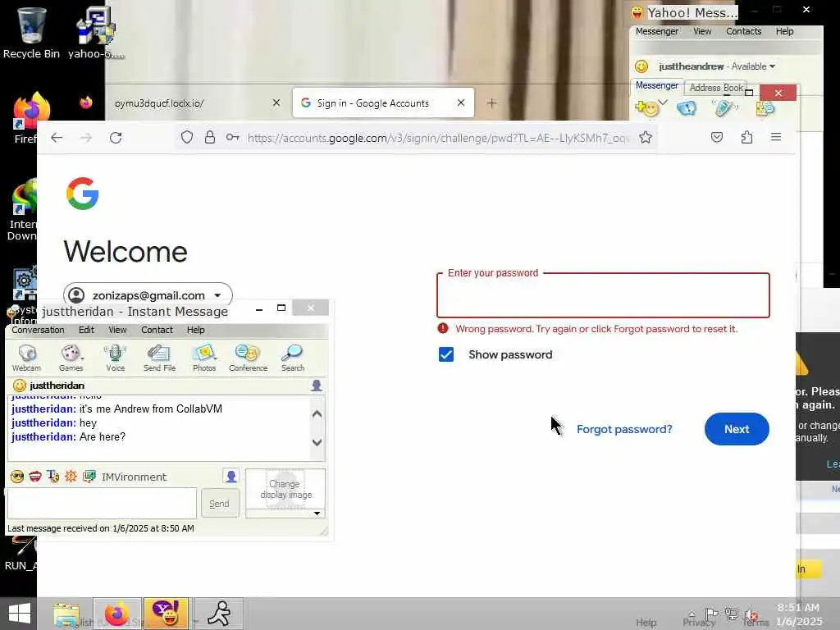Open the Pocket save icon in Firefox
This screenshot has height=630, width=840.
[717, 137]
